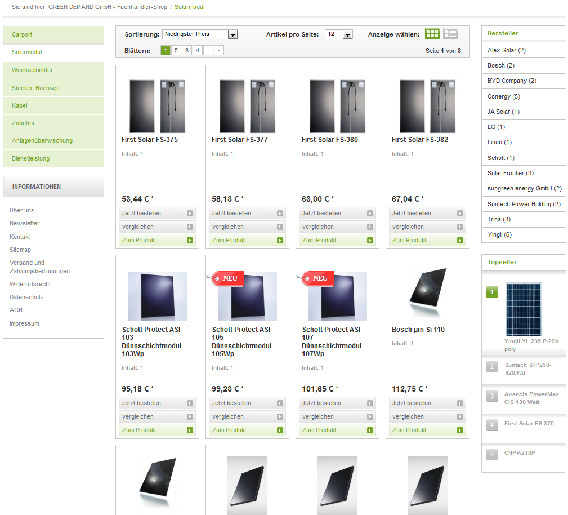The width and height of the screenshot is (568, 515).
Task: Go to page 2 in pagination
Action: pos(176,50)
